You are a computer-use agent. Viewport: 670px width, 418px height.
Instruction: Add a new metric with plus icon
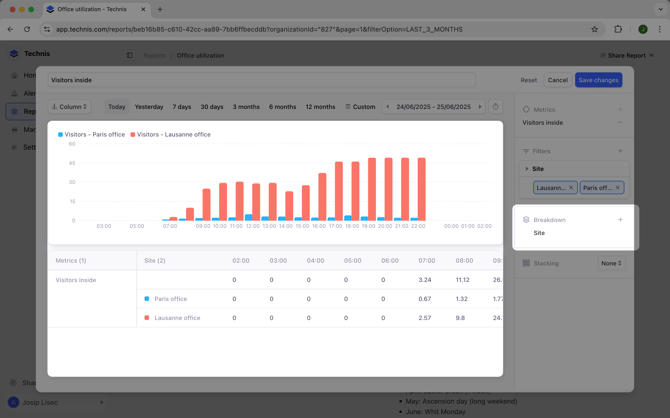click(620, 110)
